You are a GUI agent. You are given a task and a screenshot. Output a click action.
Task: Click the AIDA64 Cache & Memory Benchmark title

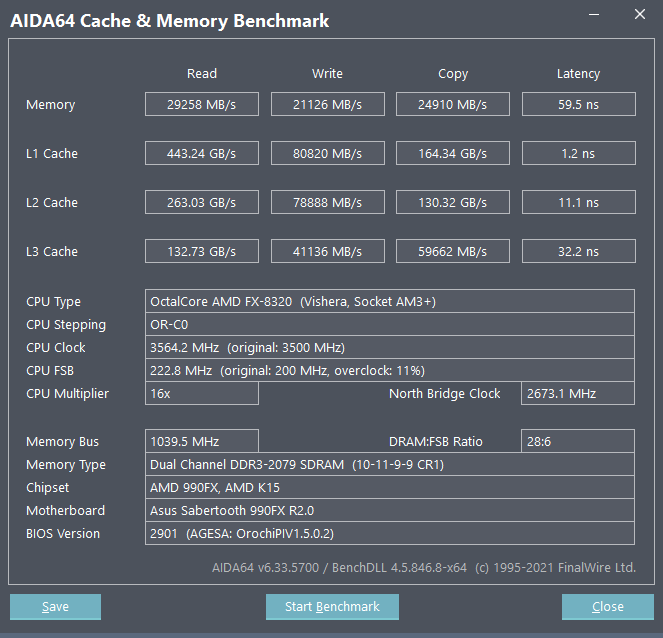coord(170,21)
